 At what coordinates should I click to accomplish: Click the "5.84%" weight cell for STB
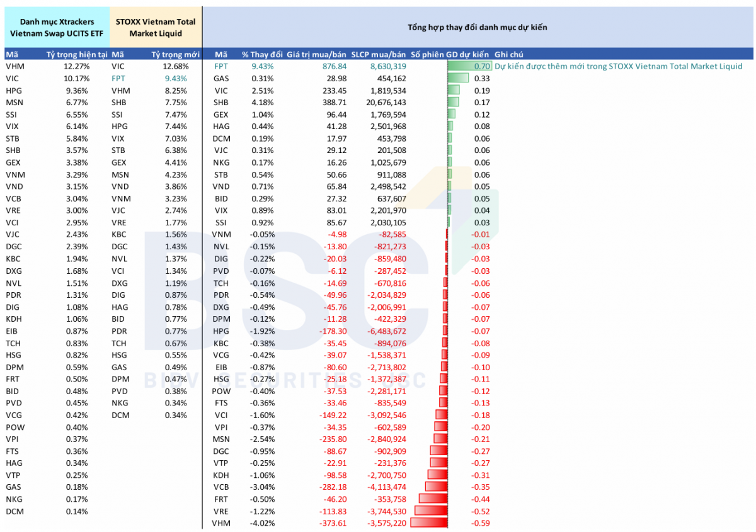pos(78,139)
